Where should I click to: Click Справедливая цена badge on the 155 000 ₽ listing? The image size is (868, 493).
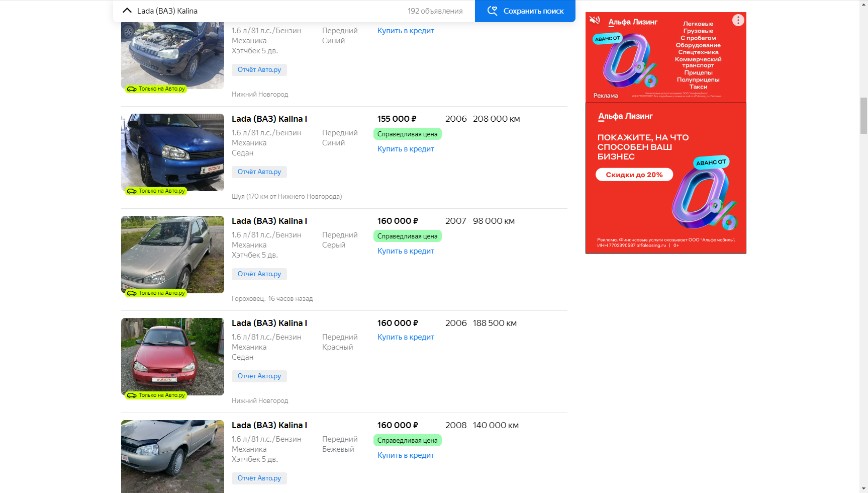point(408,134)
